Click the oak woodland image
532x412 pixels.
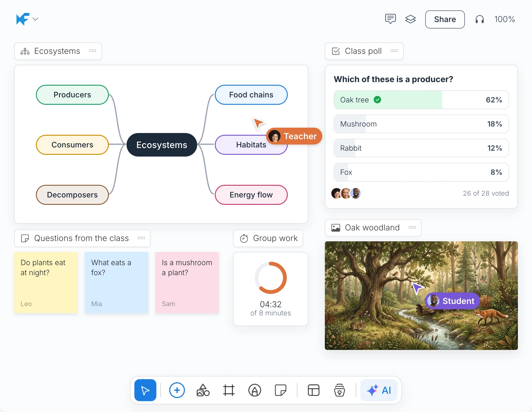point(421,295)
